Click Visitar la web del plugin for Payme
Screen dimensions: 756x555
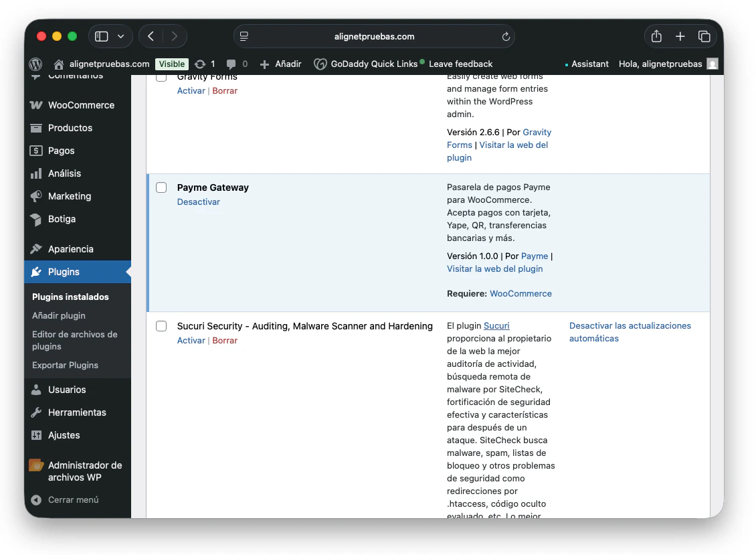(x=494, y=269)
